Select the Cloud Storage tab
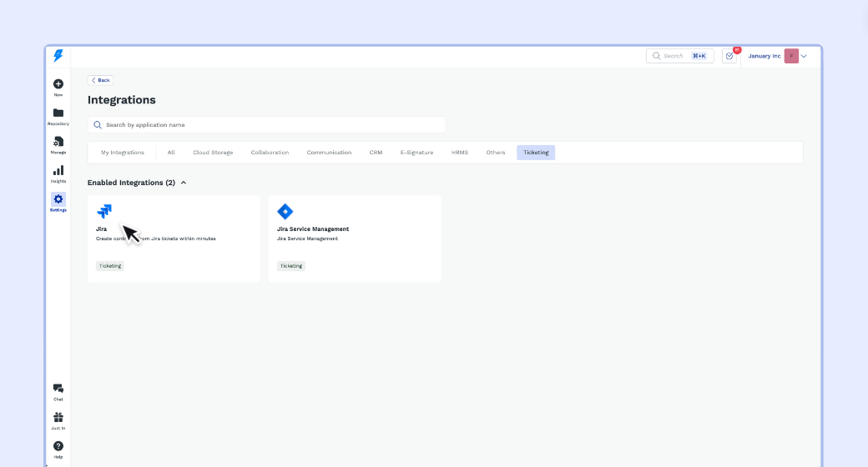 [x=213, y=153]
